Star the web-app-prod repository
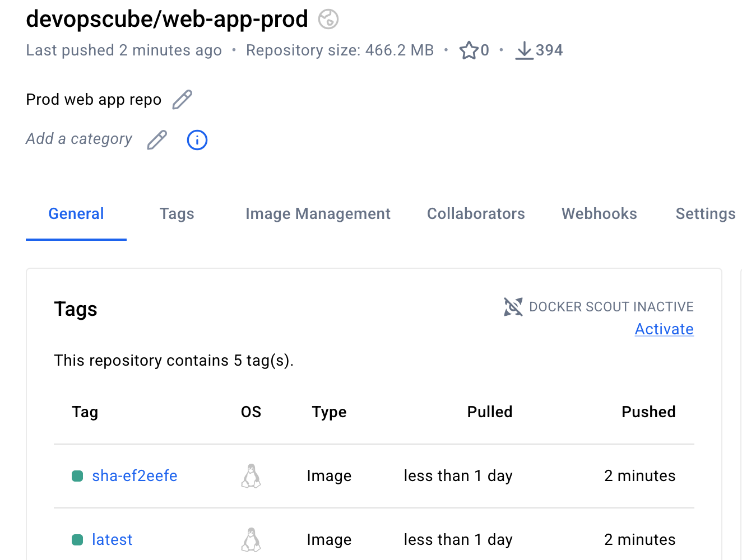The width and height of the screenshot is (742, 560). (x=468, y=50)
